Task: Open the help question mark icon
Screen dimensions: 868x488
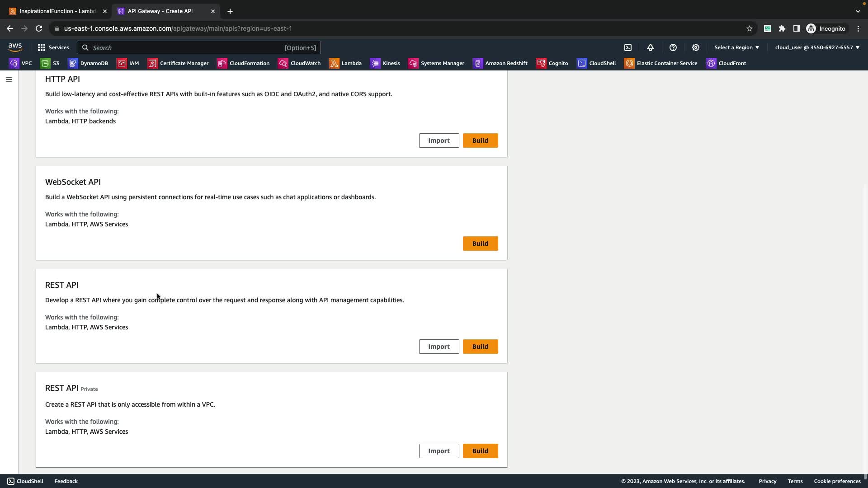Action: pos(673,47)
